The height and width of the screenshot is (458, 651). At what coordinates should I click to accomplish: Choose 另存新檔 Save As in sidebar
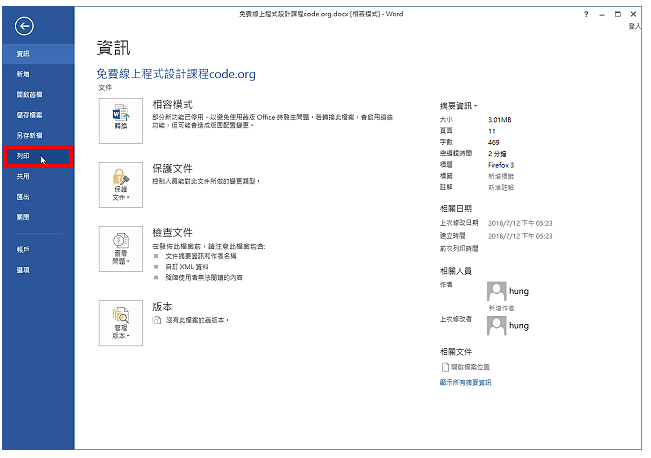pyautogui.click(x=38, y=135)
